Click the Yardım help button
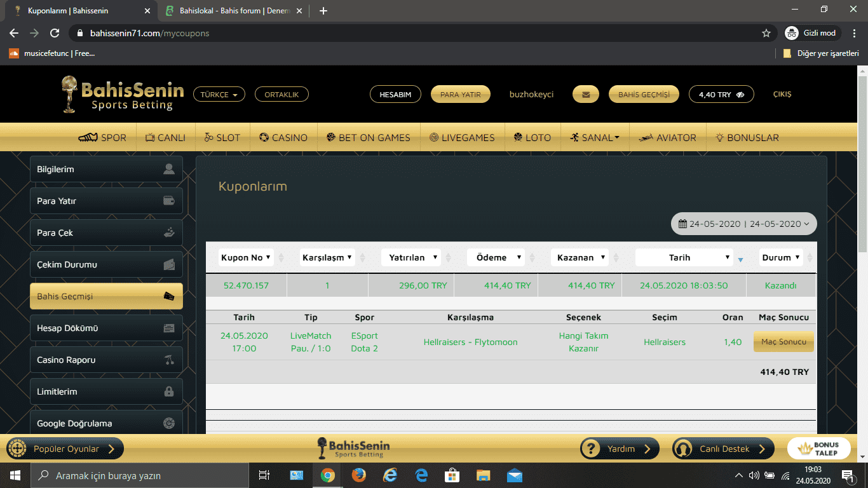 pyautogui.click(x=620, y=449)
